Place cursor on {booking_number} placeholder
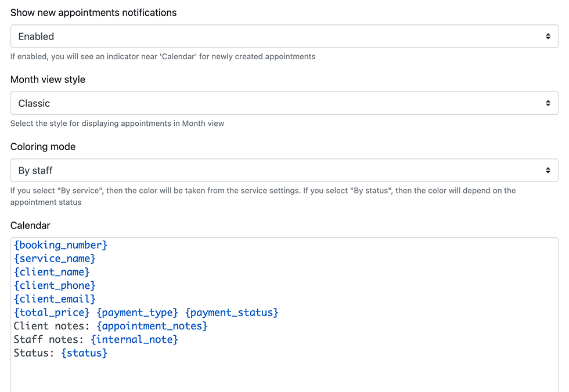The image size is (569, 392). pyautogui.click(x=60, y=245)
